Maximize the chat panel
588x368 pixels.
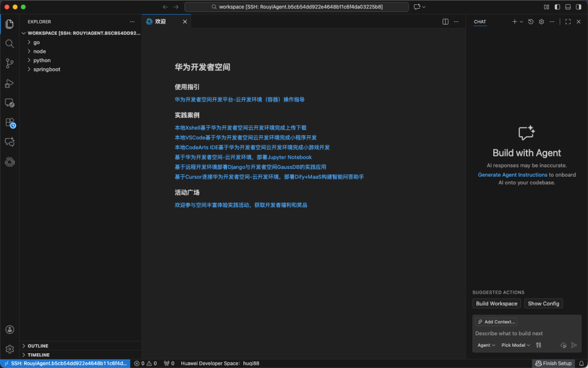(568, 22)
